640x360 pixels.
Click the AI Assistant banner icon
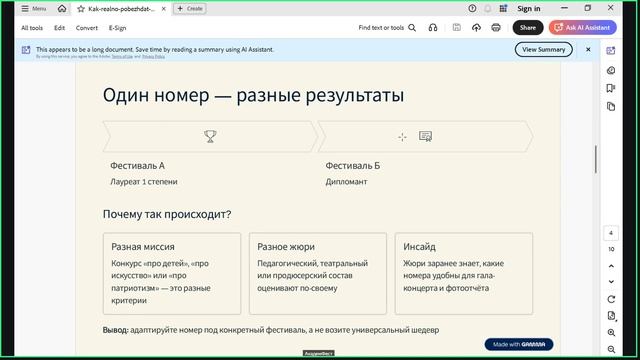[x=26, y=50]
